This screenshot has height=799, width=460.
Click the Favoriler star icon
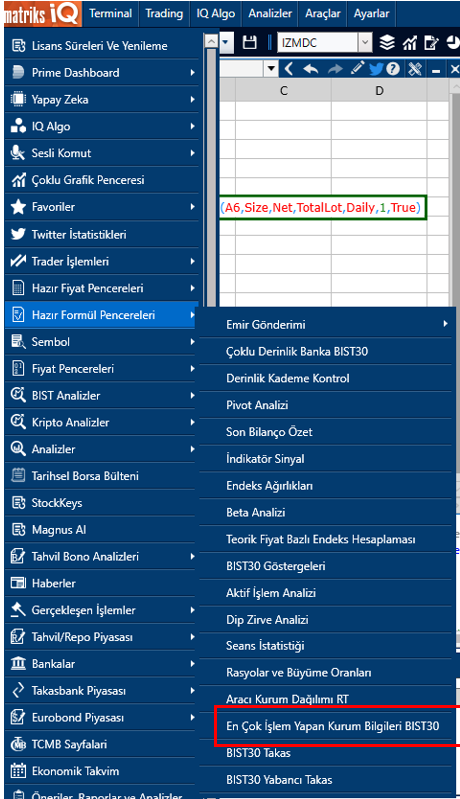coord(18,207)
